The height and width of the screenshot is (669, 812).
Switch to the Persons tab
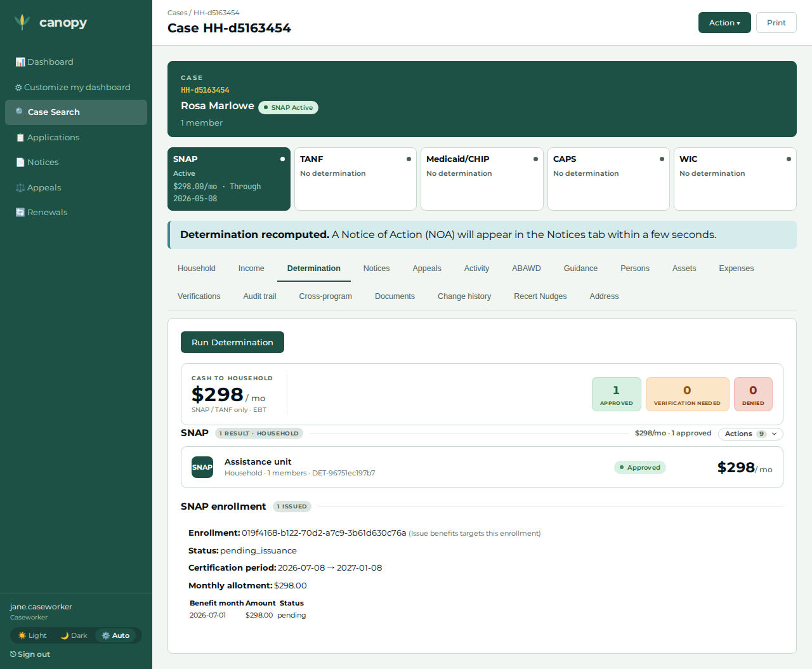pos(635,268)
